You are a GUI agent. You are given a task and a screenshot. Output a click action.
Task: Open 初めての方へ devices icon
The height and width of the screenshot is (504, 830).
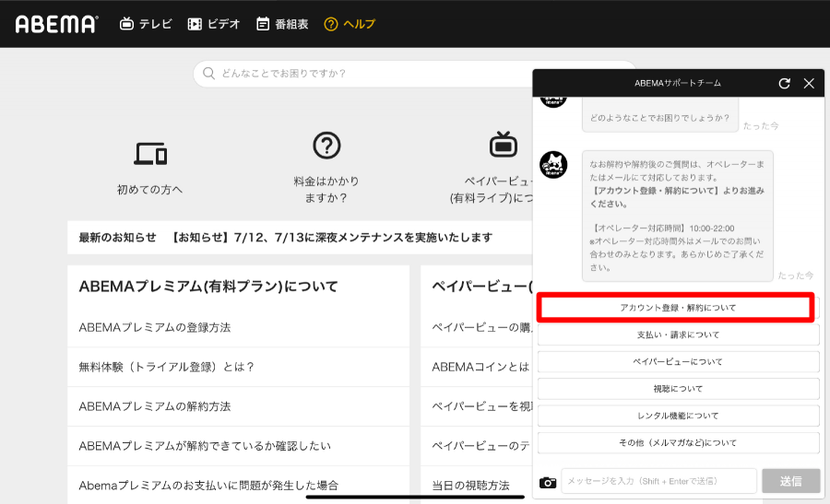coord(150,154)
